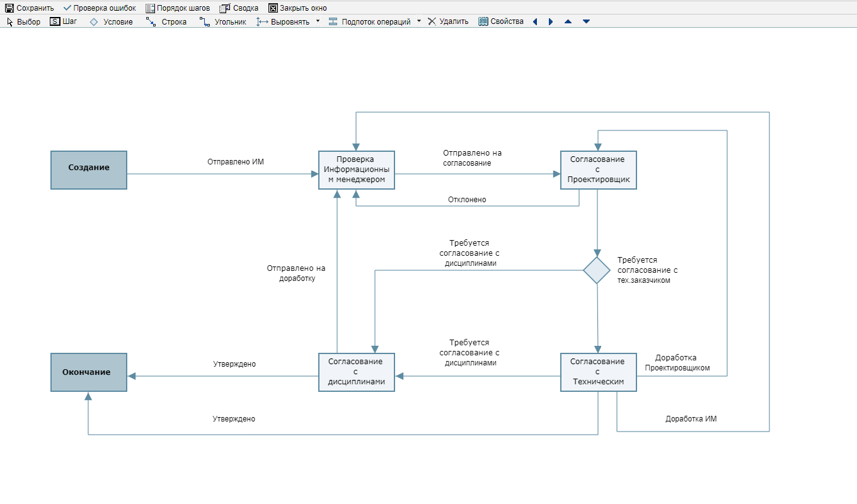Expand the Выровнять dropdown arrow
857x504 pixels.
pos(318,21)
